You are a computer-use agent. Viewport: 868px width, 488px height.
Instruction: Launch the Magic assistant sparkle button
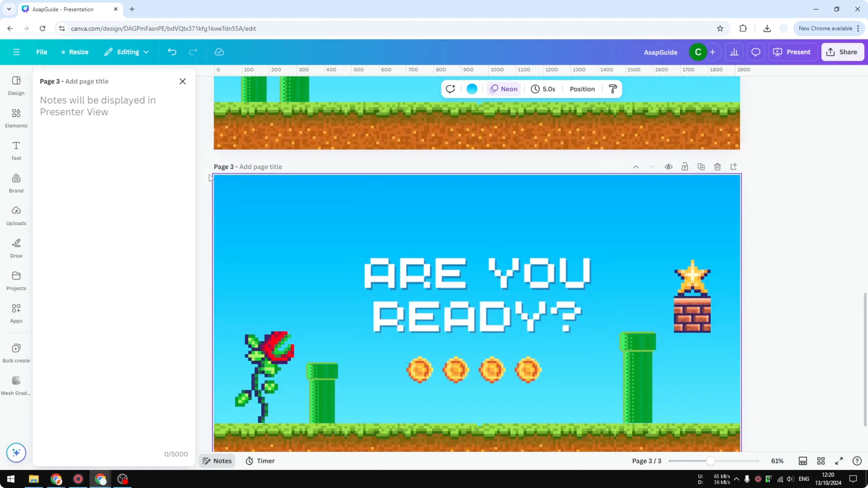tap(16, 453)
